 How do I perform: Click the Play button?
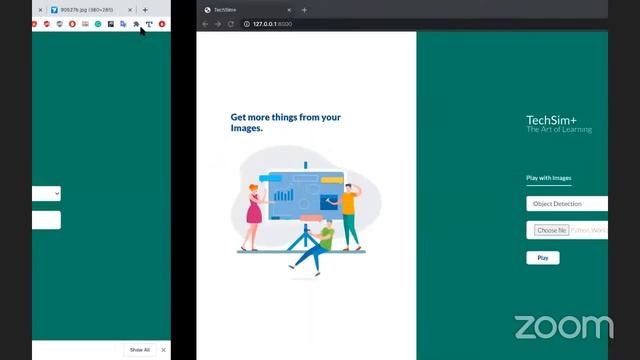point(543,258)
